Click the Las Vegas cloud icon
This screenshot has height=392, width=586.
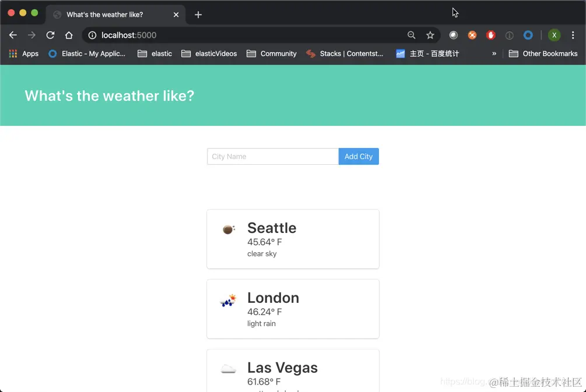tap(229, 369)
